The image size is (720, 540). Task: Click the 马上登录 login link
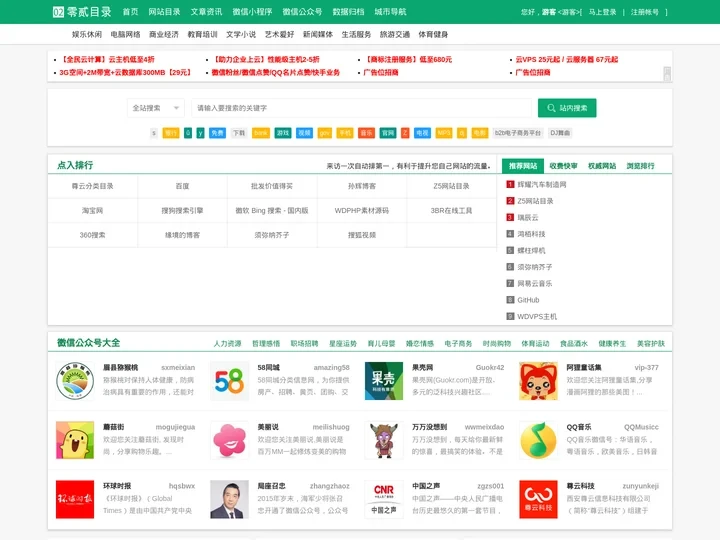[602, 12]
